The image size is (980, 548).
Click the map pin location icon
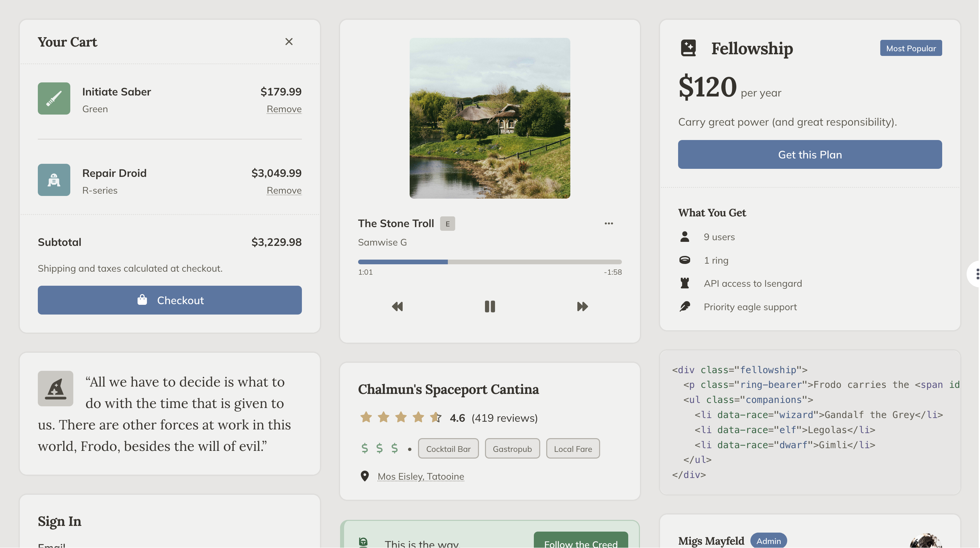click(x=364, y=476)
